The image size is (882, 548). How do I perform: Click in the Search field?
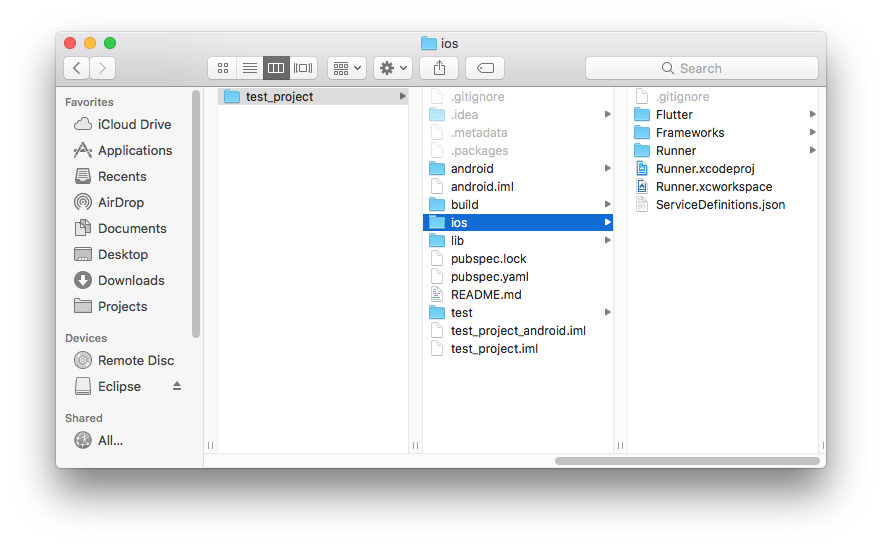pyautogui.click(x=701, y=68)
